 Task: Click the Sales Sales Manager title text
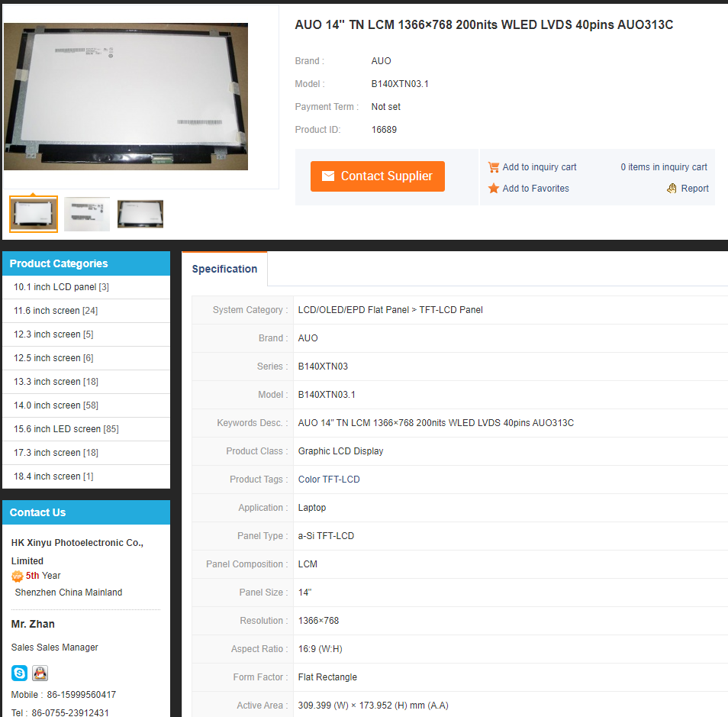[54, 648]
